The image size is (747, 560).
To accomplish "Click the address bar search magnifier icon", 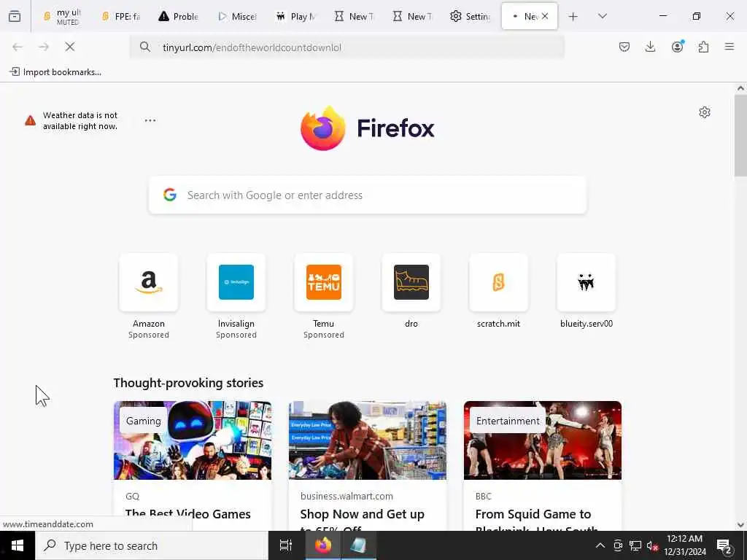I will click(x=145, y=47).
